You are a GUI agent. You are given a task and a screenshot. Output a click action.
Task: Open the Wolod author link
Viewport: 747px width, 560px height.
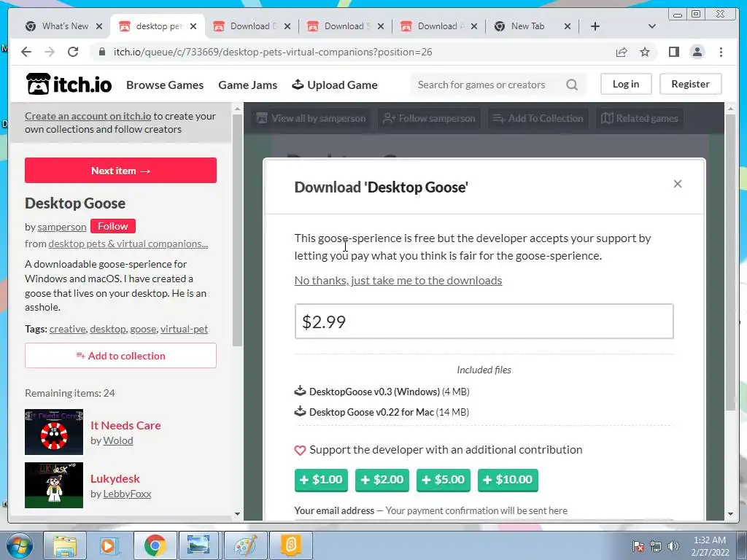click(118, 440)
